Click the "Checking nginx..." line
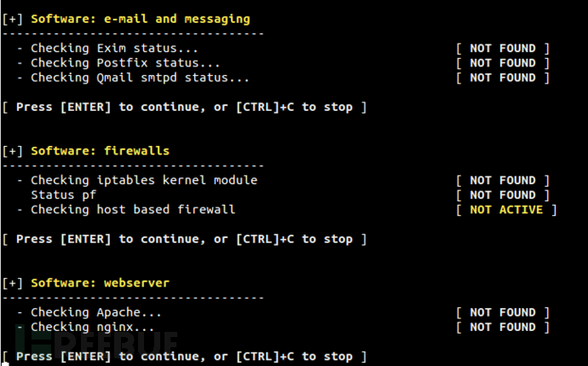The width and height of the screenshot is (588, 366). coord(93,327)
